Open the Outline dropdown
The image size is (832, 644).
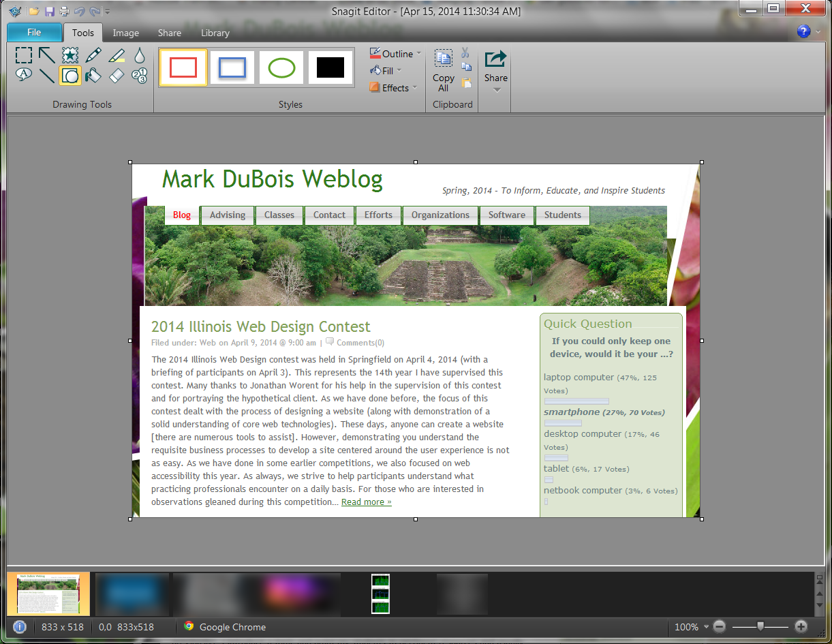click(x=396, y=54)
